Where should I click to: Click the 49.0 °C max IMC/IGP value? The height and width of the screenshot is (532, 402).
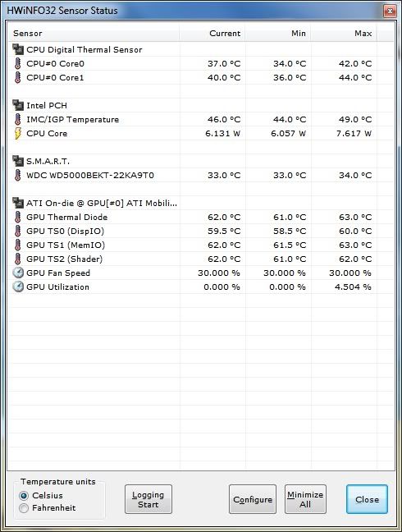pyautogui.click(x=355, y=119)
